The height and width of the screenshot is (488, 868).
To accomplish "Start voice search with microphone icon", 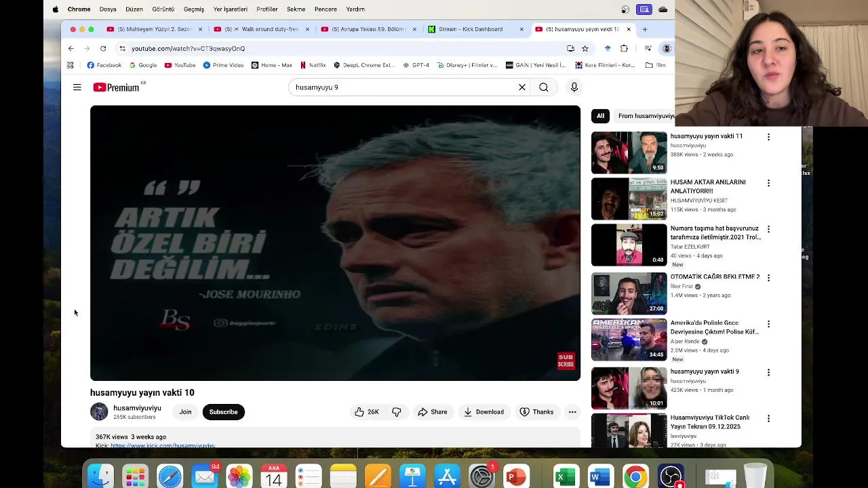I will [574, 87].
